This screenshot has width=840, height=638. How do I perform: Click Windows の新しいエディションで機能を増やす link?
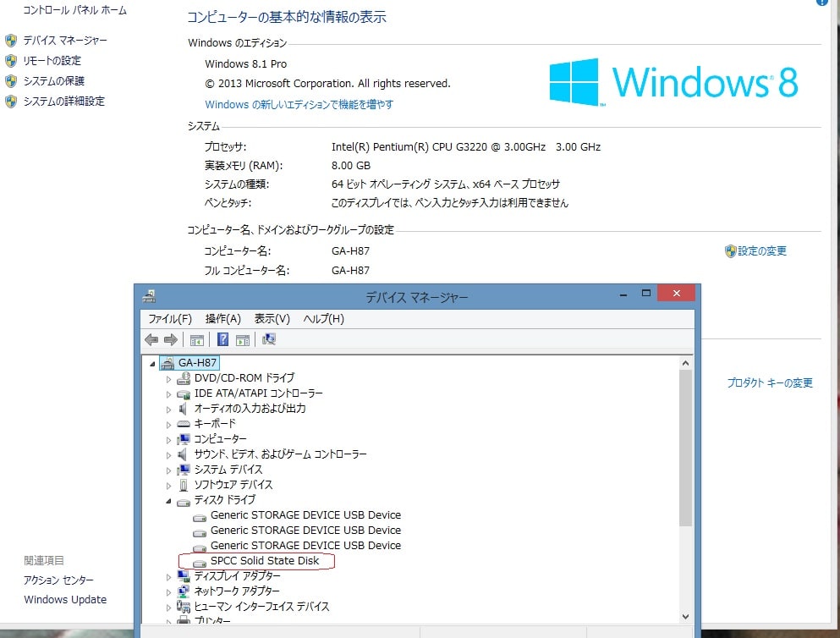tap(299, 104)
